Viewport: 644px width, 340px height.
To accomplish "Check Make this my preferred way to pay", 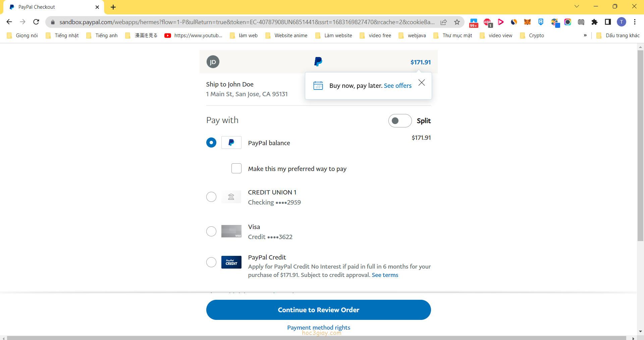I will tap(236, 168).
